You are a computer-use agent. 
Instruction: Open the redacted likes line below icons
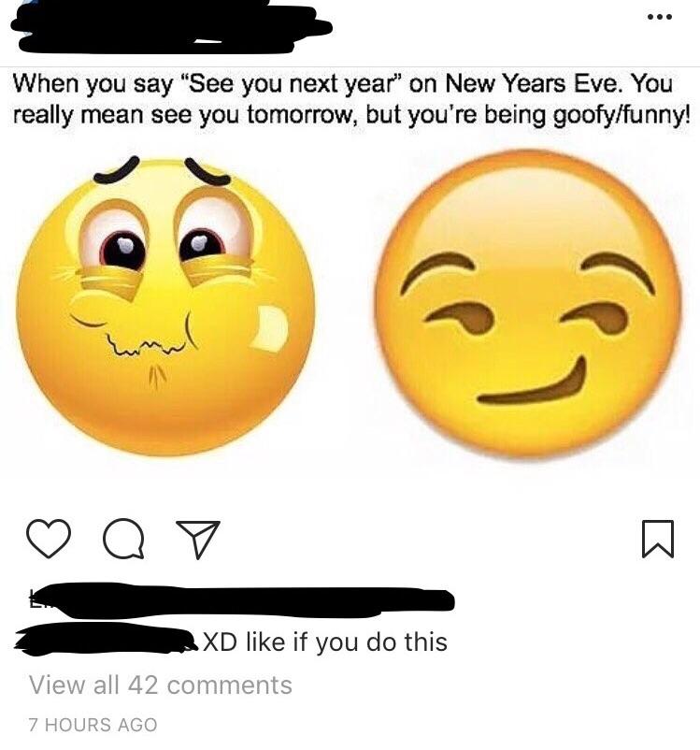tap(241, 599)
